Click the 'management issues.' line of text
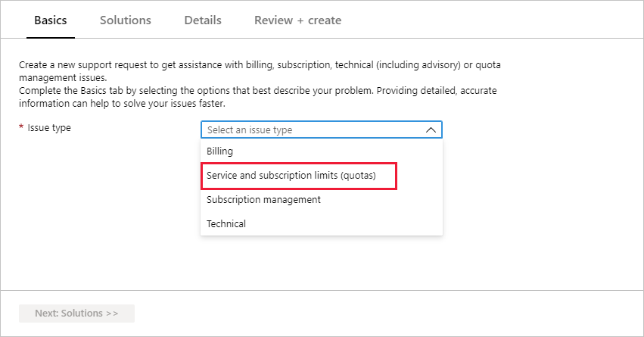644x337 pixels. [63, 78]
